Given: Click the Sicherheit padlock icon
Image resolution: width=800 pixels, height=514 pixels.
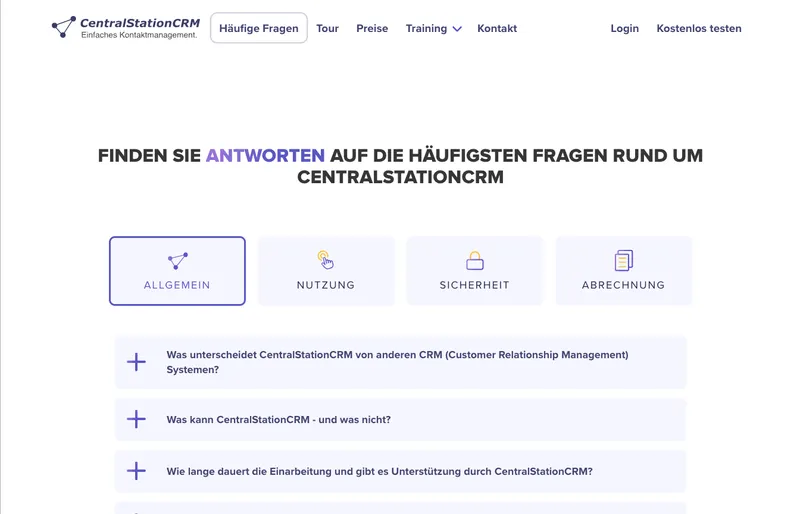Looking at the screenshot, I should (x=474, y=260).
